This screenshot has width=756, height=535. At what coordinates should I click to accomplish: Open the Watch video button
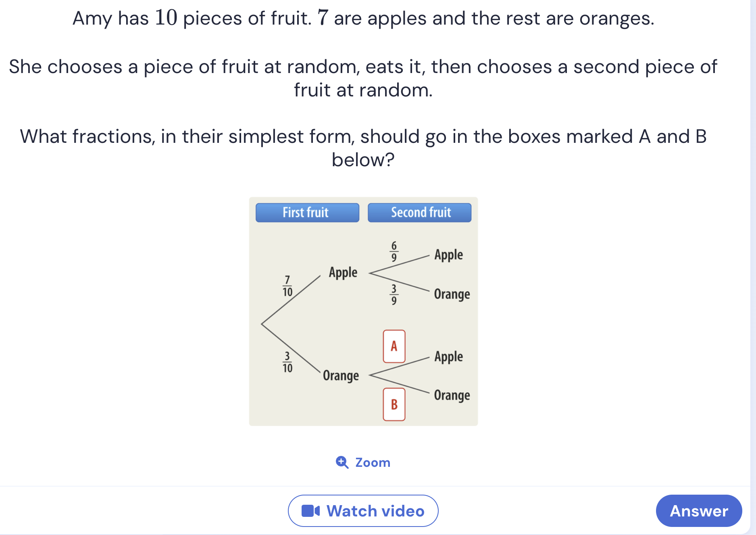pyautogui.click(x=363, y=510)
